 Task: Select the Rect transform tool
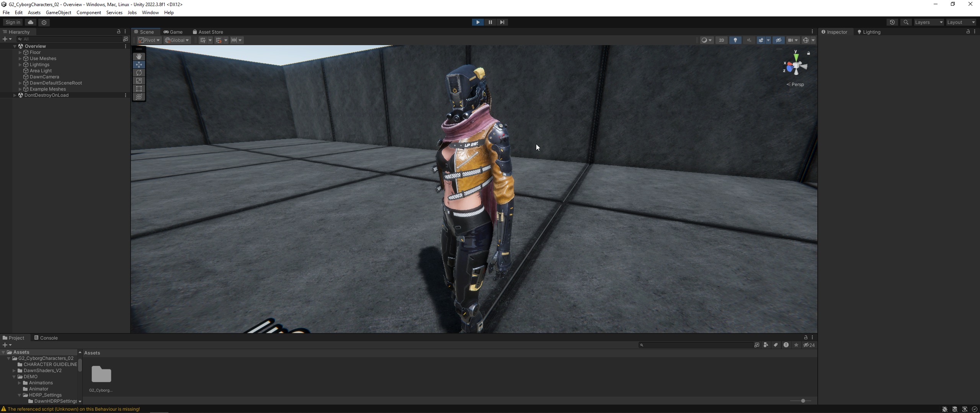(139, 89)
